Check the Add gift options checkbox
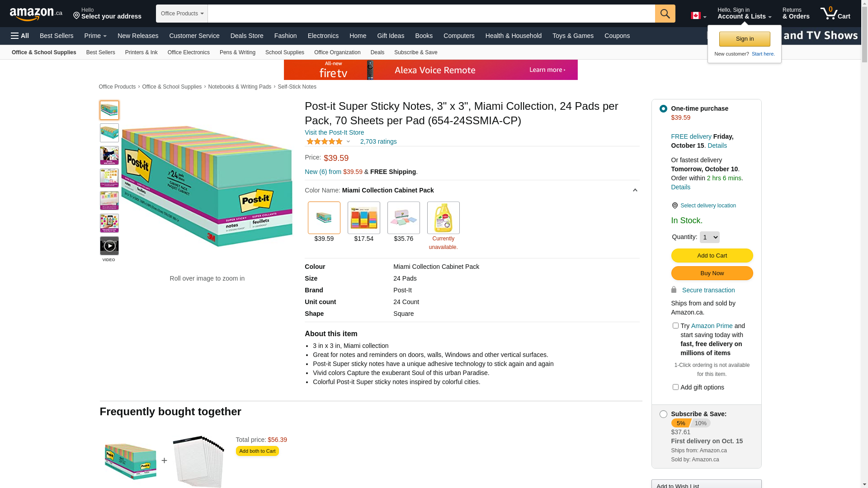Viewport: 868px width, 488px height. 675,387
